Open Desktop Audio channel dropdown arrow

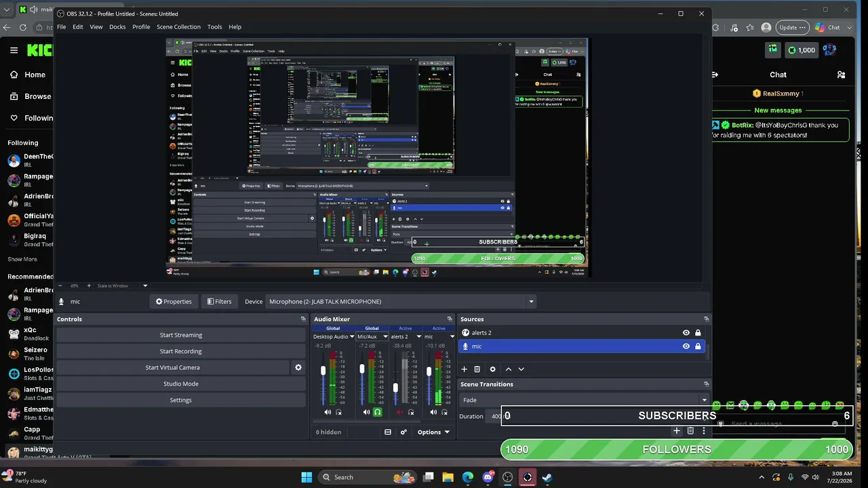tap(352, 337)
